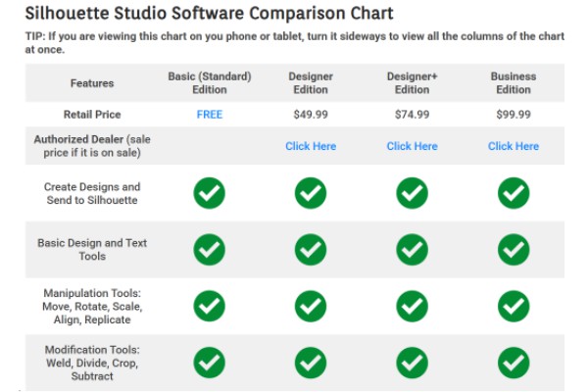Click Designer+ checkmark for Create Designs row
Viewport: 588px width, 392px height.
pos(412,193)
